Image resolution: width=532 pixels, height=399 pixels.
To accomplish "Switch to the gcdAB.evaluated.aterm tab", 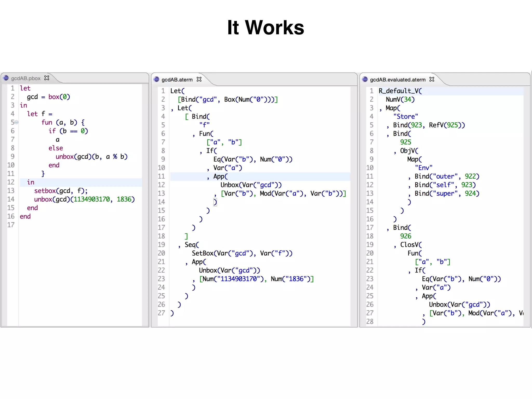I will point(397,79).
